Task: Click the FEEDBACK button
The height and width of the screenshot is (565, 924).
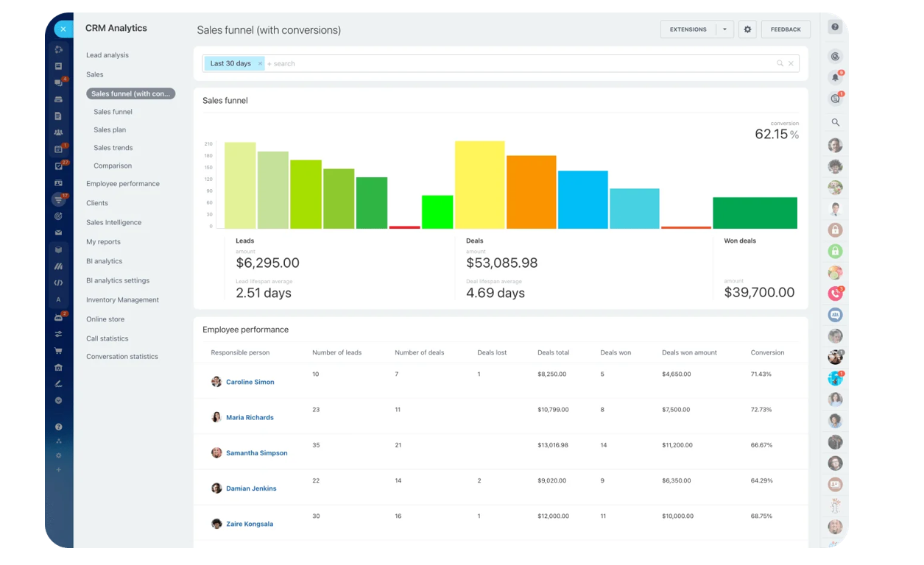Action: (x=785, y=29)
